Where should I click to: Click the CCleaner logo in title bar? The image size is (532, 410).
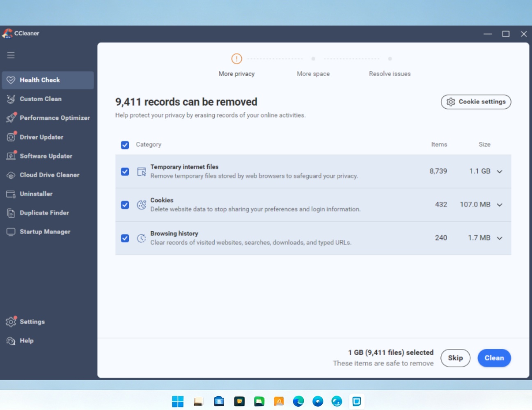pos(7,33)
